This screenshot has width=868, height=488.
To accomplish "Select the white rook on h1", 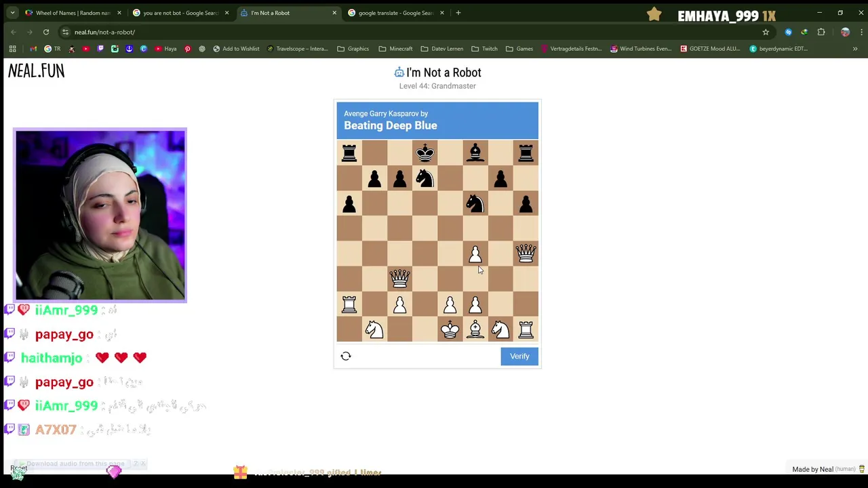I will [x=526, y=329].
